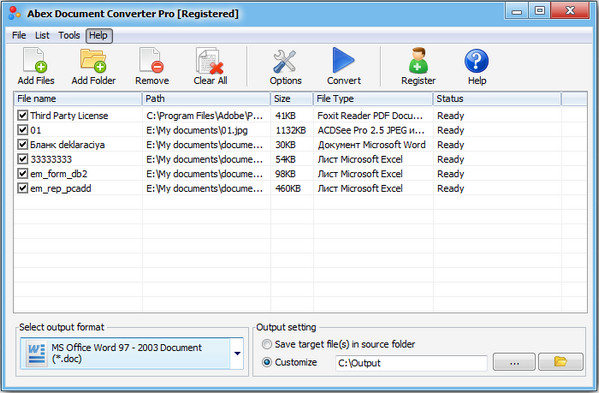This screenshot has width=599, height=393.
Task: Uncheck the 33333333 file checkbox
Action: [x=23, y=159]
